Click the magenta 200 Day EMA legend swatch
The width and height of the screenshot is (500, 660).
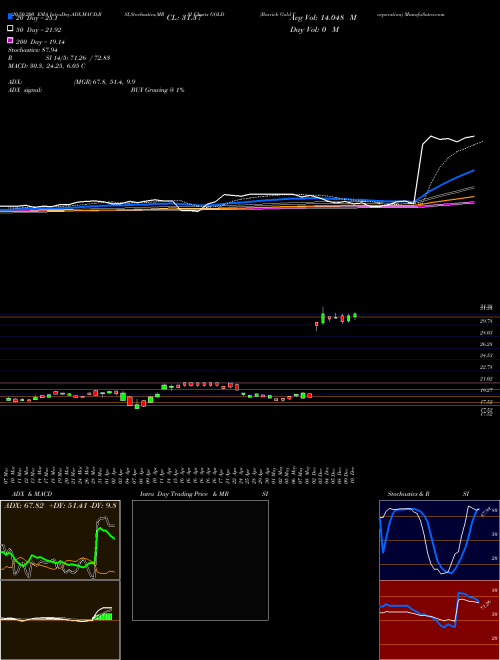pyautogui.click(x=10, y=40)
